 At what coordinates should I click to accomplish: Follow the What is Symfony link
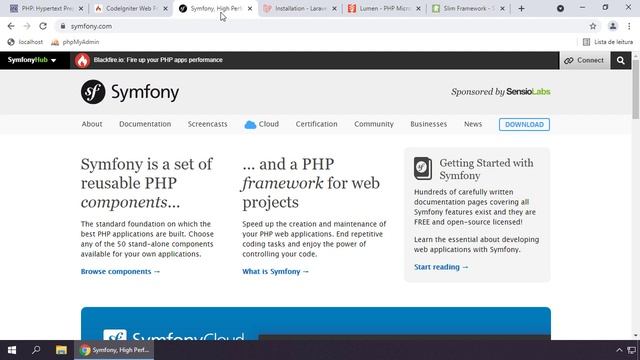pyautogui.click(x=276, y=271)
